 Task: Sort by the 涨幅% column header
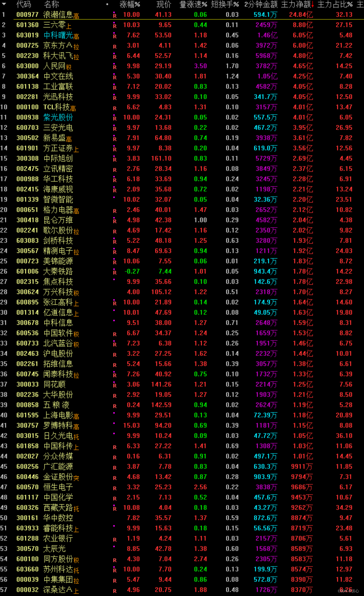tap(130, 5)
